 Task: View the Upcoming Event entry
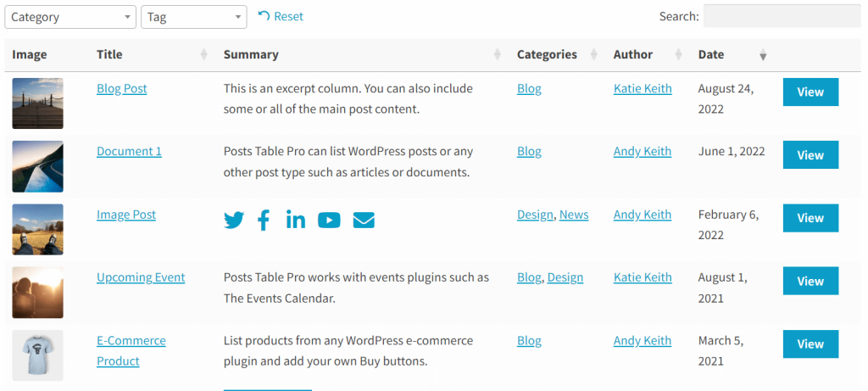(810, 281)
